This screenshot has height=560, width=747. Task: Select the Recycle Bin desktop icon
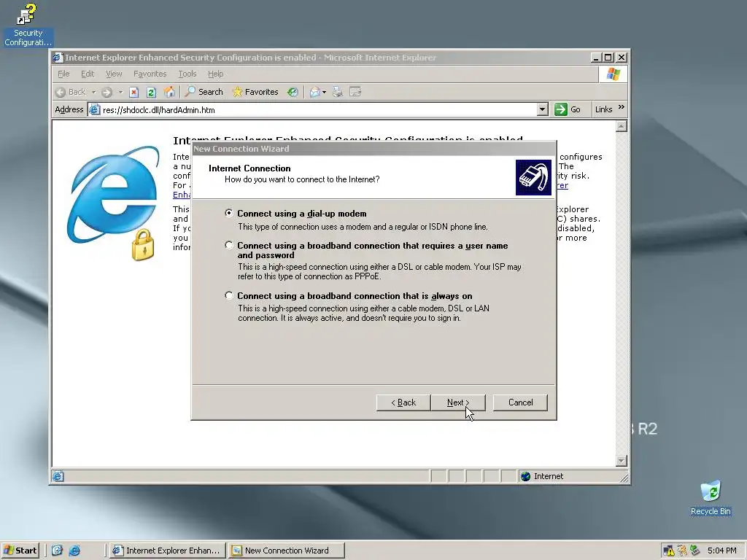tap(711, 498)
